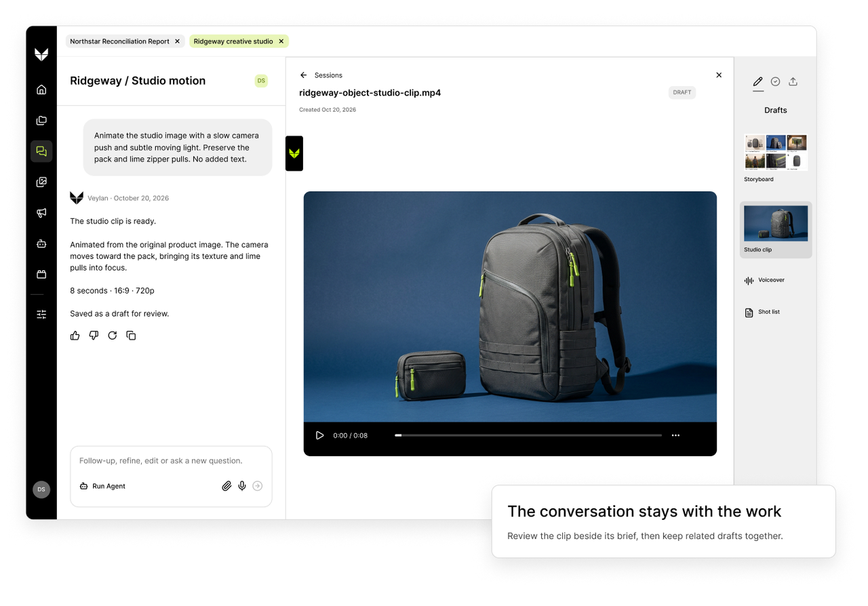Screen dimensions: 868x606
Task: Give the response a thumbs up
Action: [x=75, y=336]
